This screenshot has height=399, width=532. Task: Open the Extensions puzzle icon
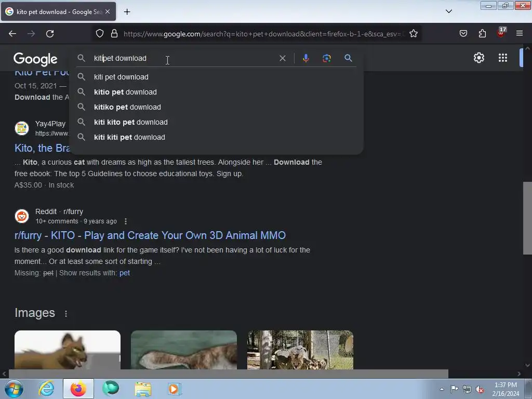[482, 34]
